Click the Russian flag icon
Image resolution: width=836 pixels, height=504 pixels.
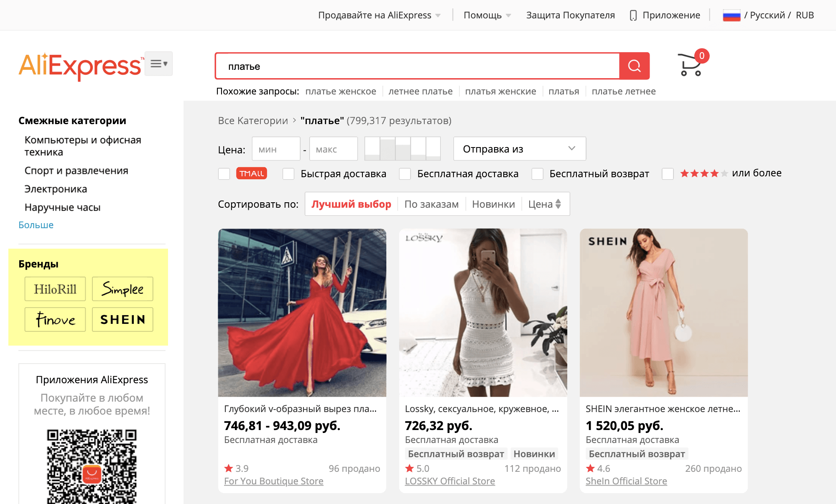point(731,15)
